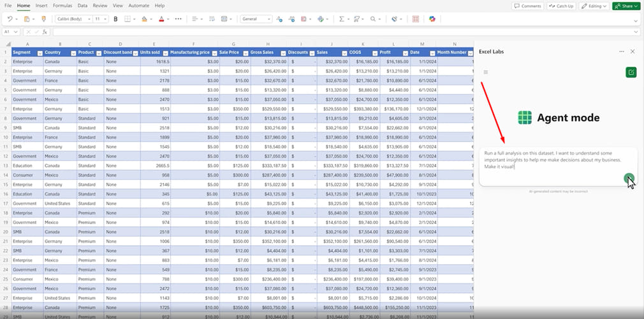Click the Undo icon in the ribbon

[x=10, y=19]
